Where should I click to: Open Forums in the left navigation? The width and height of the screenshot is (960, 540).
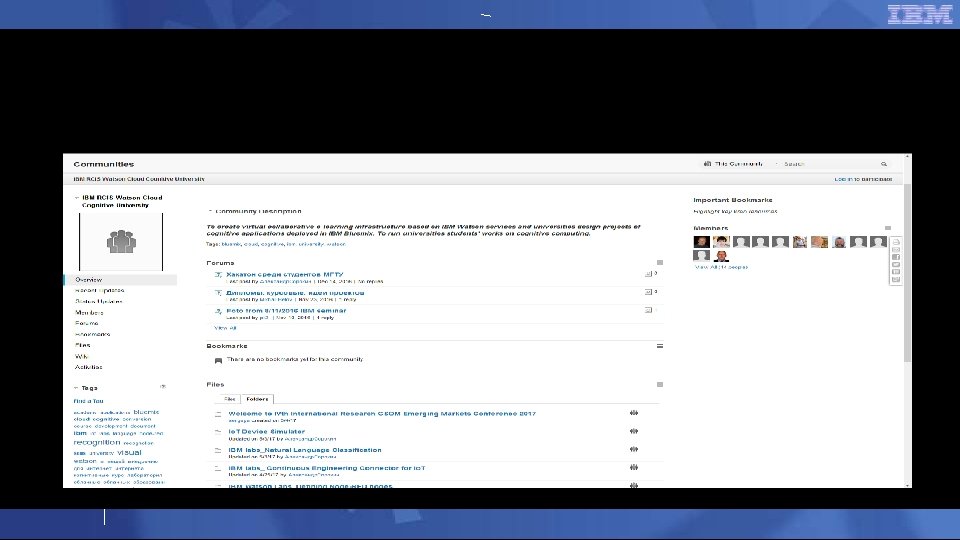(x=86, y=323)
